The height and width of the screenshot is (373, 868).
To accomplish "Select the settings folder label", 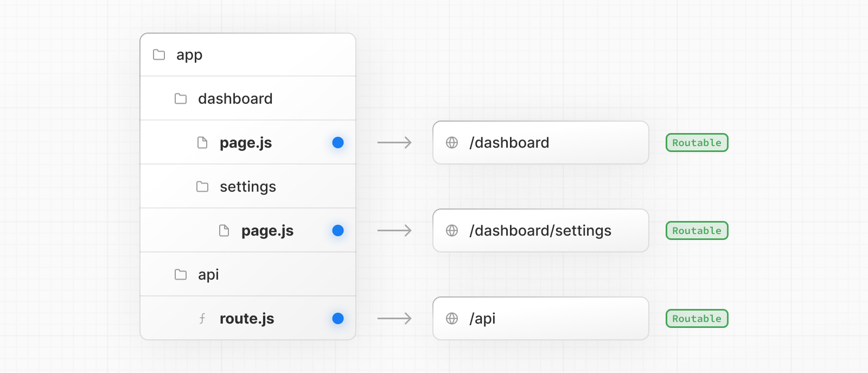I will [x=248, y=187].
